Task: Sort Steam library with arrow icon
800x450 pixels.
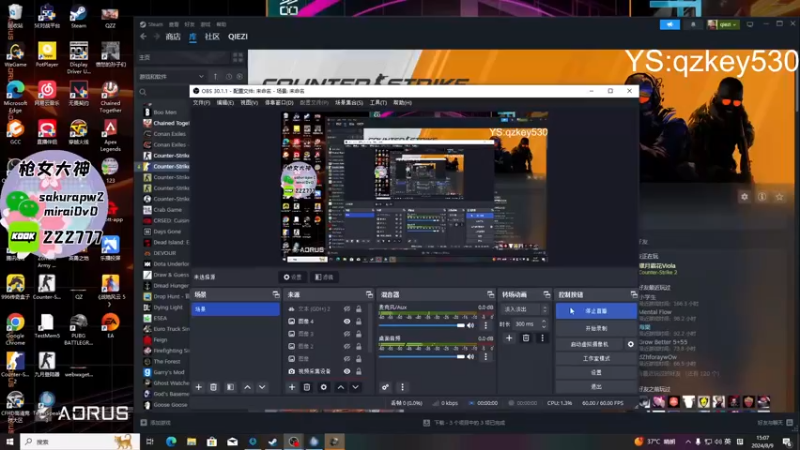Action: point(215,77)
